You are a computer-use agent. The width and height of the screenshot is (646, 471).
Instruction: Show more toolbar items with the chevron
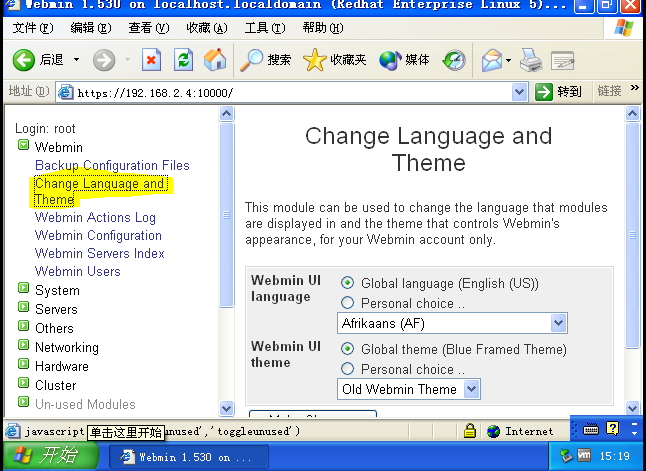tap(634, 87)
